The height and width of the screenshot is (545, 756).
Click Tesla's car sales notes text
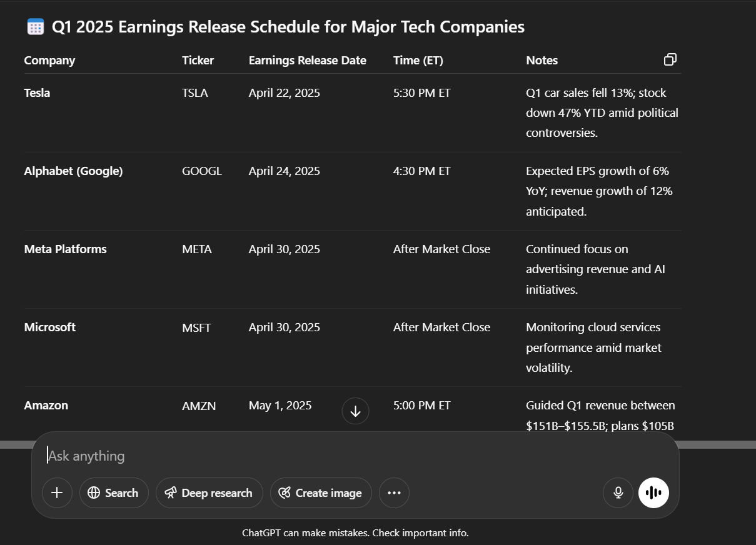tap(602, 113)
